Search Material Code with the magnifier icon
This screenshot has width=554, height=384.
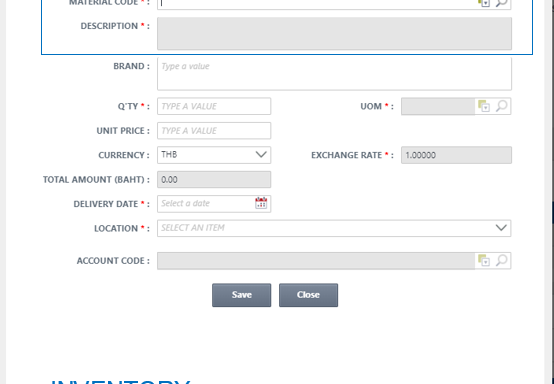(501, 3)
